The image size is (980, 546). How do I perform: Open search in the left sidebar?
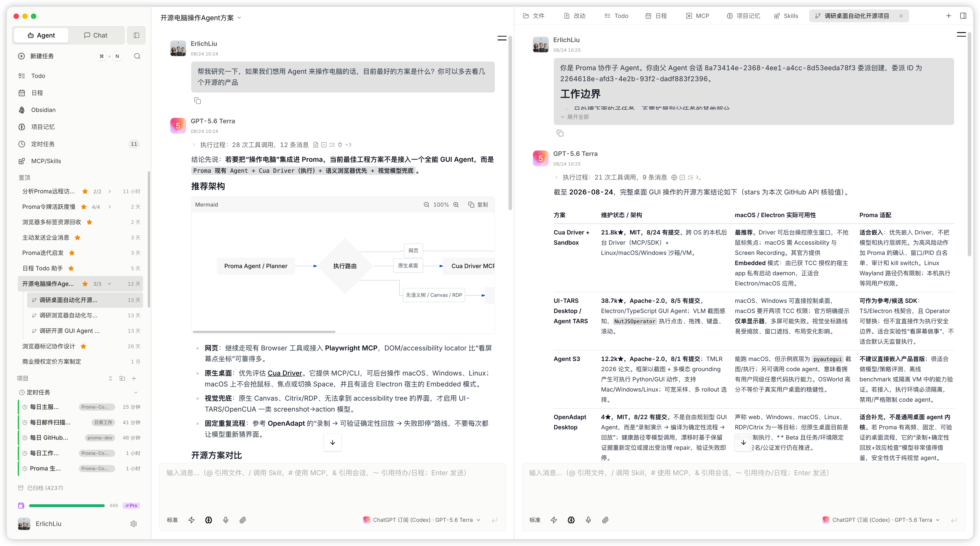(137, 56)
